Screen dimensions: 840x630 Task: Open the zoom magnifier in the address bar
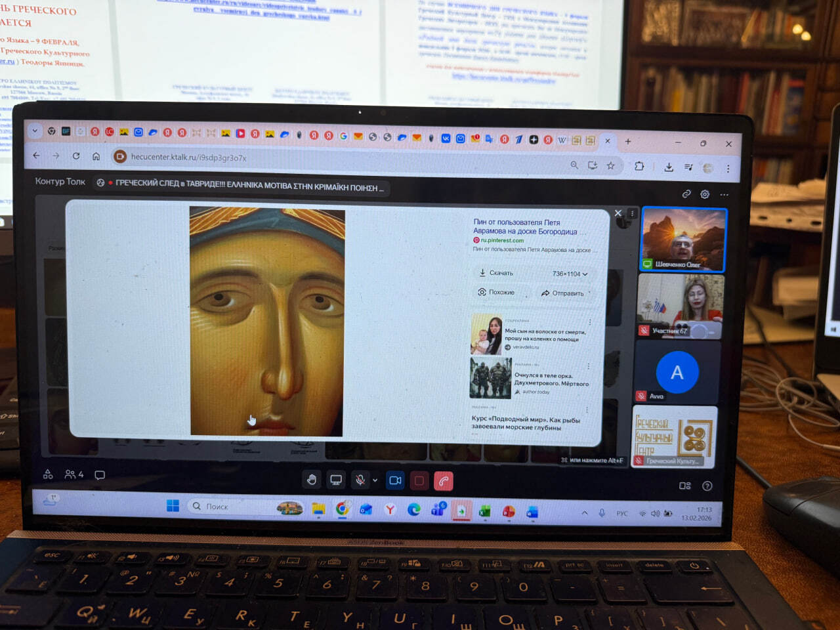pyautogui.click(x=574, y=165)
